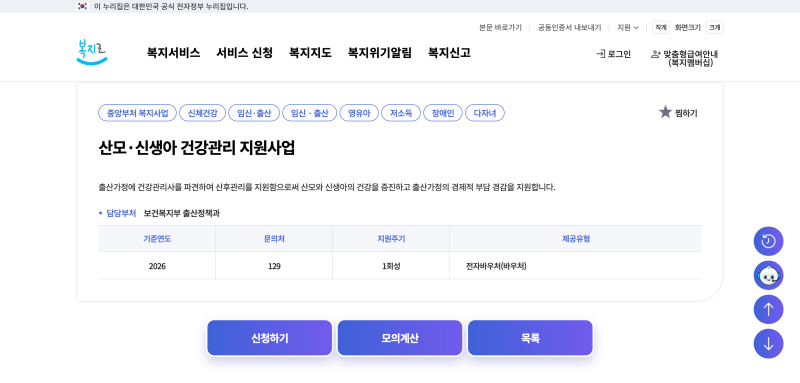The image size is (800, 383).
Task: Click the down-arrow scroll-to-bottom button
Action: [768, 344]
